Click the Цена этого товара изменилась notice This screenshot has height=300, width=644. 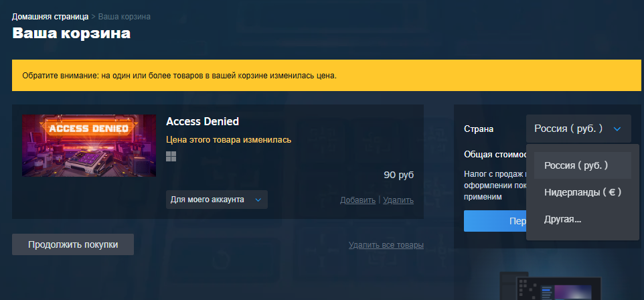click(229, 140)
